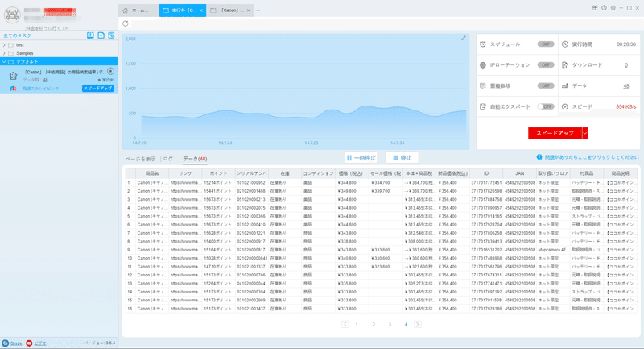The height and width of the screenshot is (349, 644).
Task: Click the refresh icon below the tabs
Action: 126,24
